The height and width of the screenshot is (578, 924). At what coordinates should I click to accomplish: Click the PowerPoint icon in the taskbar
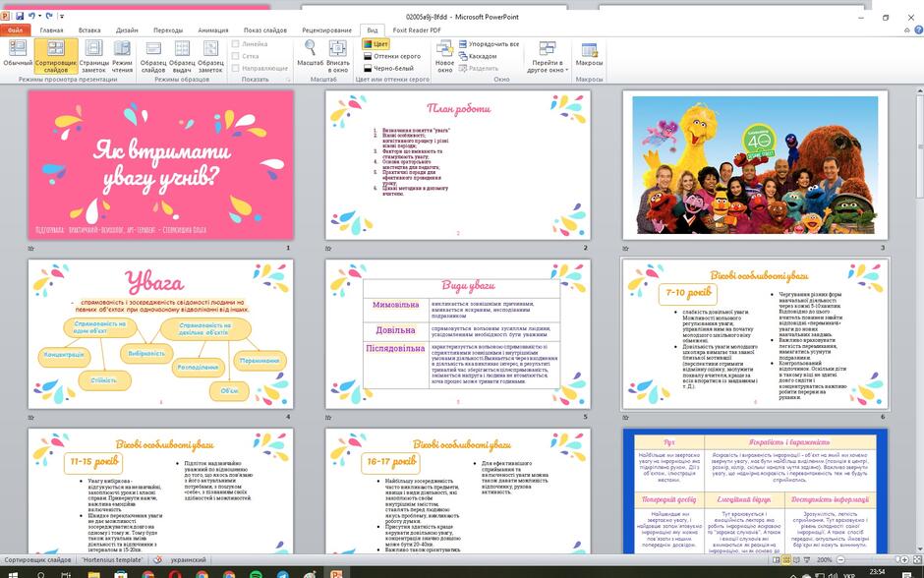click(336, 574)
